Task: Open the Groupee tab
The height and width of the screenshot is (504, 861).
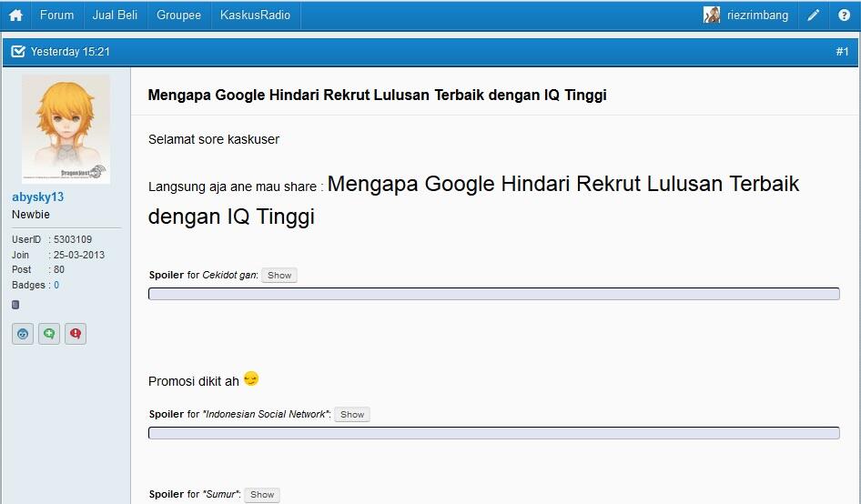Action: pos(178,15)
